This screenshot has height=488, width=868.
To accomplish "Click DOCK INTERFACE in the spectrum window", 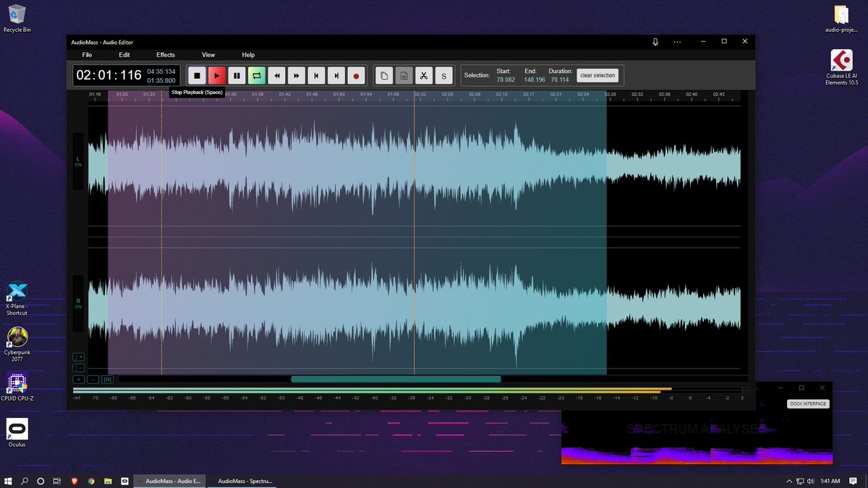I will (807, 403).
